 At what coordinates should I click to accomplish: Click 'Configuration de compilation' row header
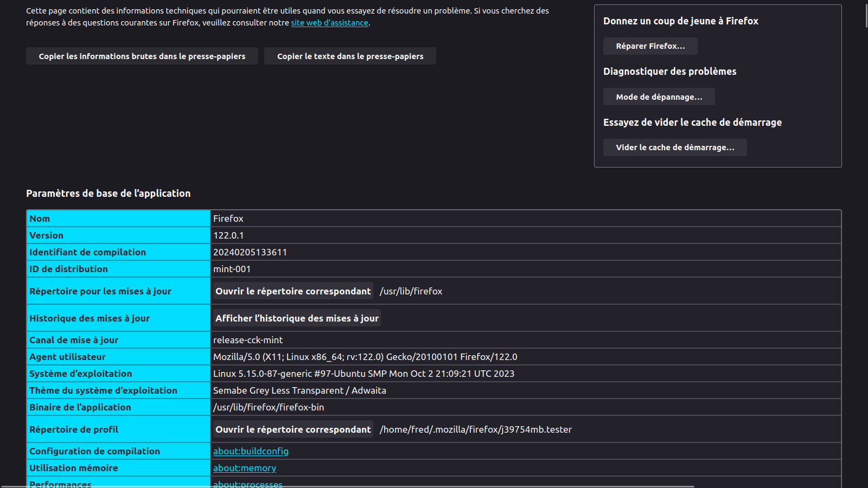[118, 451]
